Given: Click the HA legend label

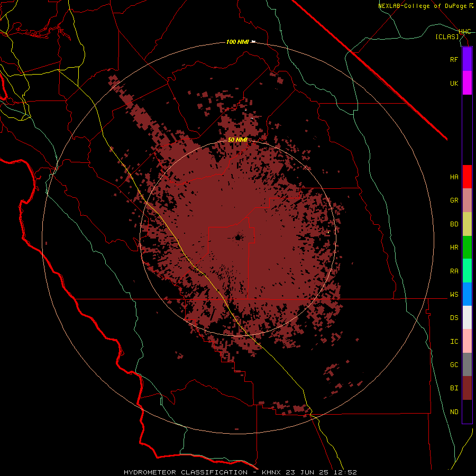Looking at the screenshot, I should point(454,177).
